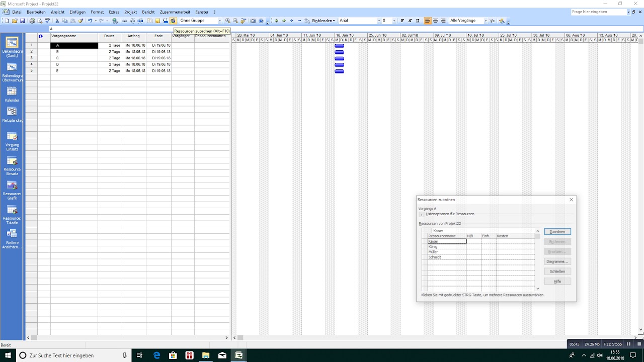Open Balkendiagramm (Gantt) view in sidebar
Viewport: 644px width, 362px height.
pyautogui.click(x=12, y=47)
